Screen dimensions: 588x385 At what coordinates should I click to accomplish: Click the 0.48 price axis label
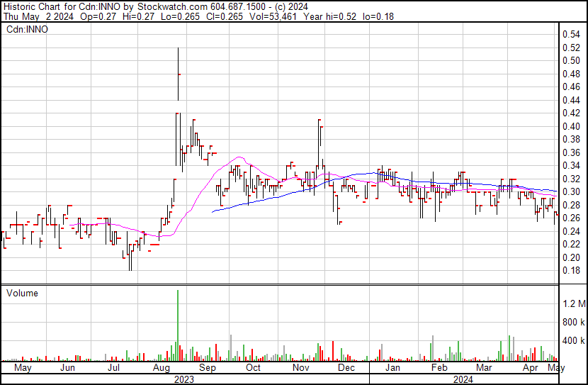point(571,74)
